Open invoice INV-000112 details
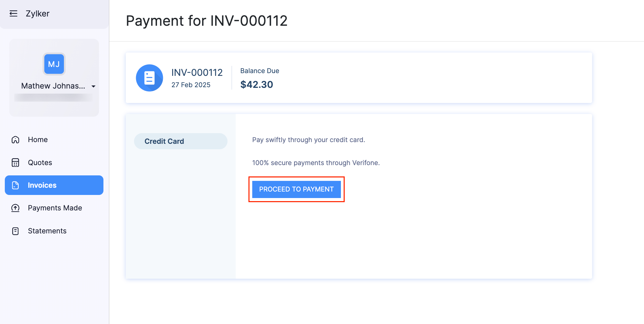The width and height of the screenshot is (644, 324). 197,72
